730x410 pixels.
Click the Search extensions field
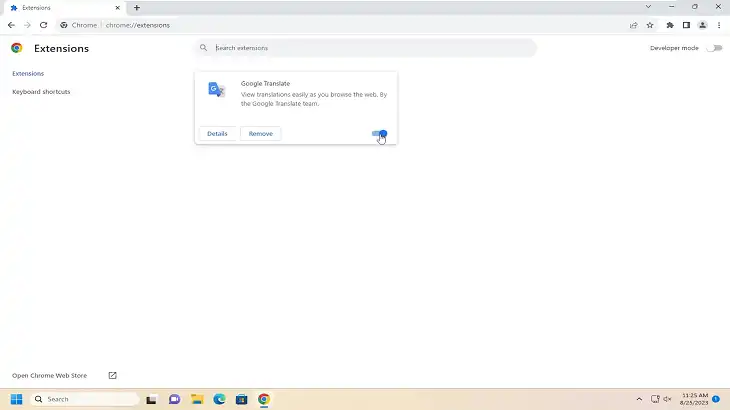pyautogui.click(x=365, y=48)
